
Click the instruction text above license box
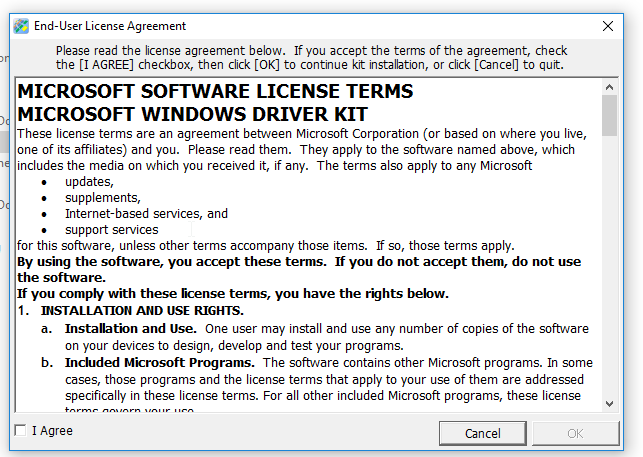(310, 57)
